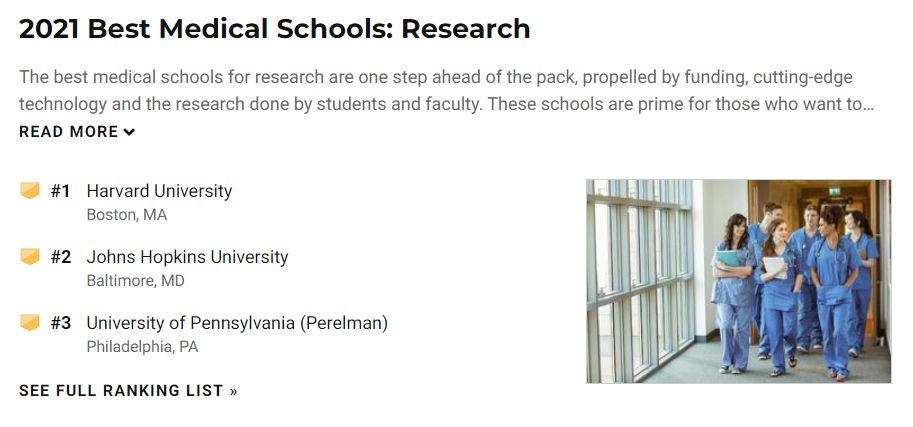Viewport: 913px width, 427px height.
Task: Click the Baltimore, MD location text
Action: click(136, 281)
